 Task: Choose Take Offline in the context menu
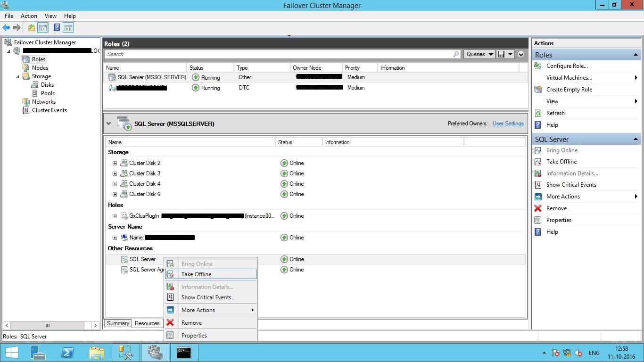(210, 274)
